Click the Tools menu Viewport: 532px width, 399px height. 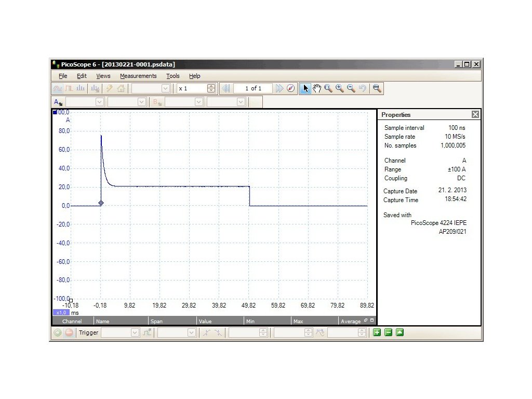pos(172,76)
